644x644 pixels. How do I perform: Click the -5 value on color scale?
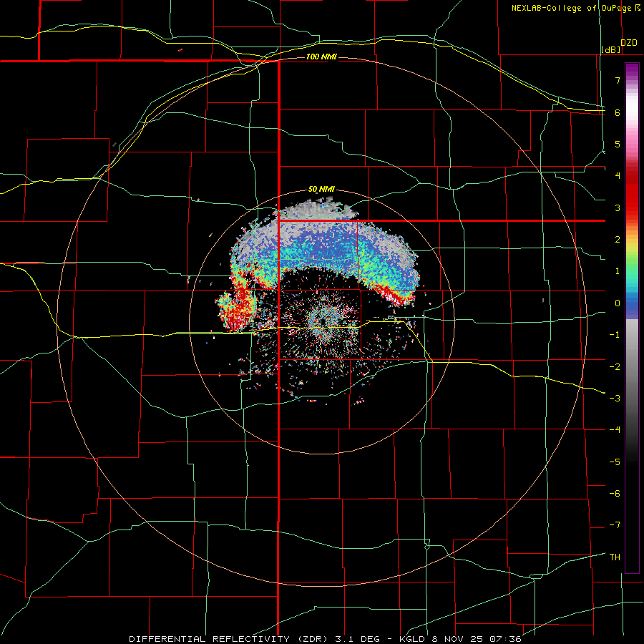point(615,462)
